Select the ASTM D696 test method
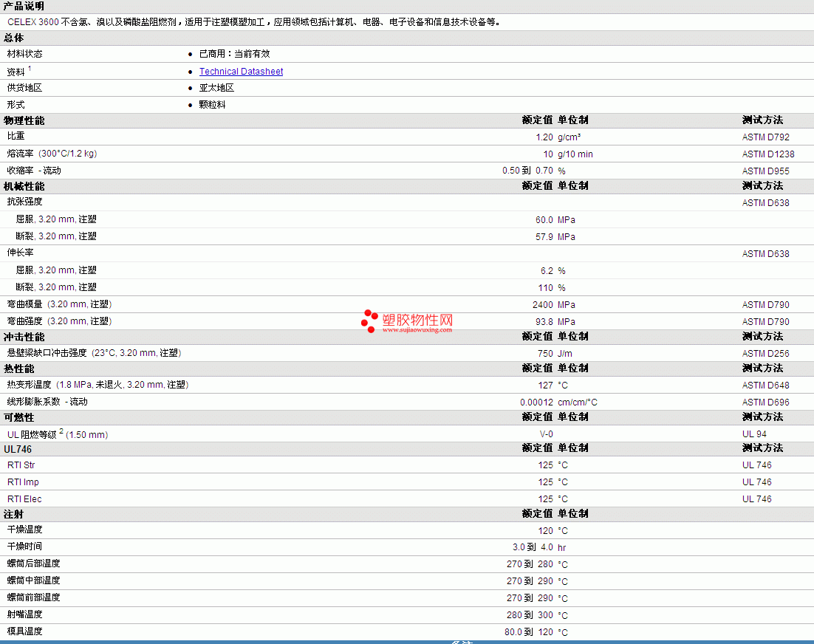Image resolution: width=814 pixels, height=644 pixels. pos(766,402)
